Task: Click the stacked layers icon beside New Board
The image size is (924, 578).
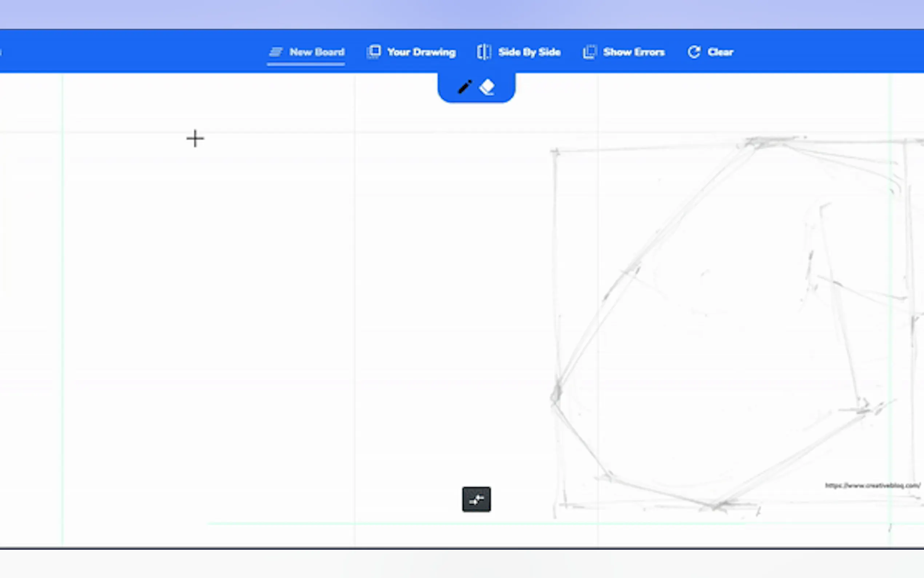Action: tap(275, 52)
